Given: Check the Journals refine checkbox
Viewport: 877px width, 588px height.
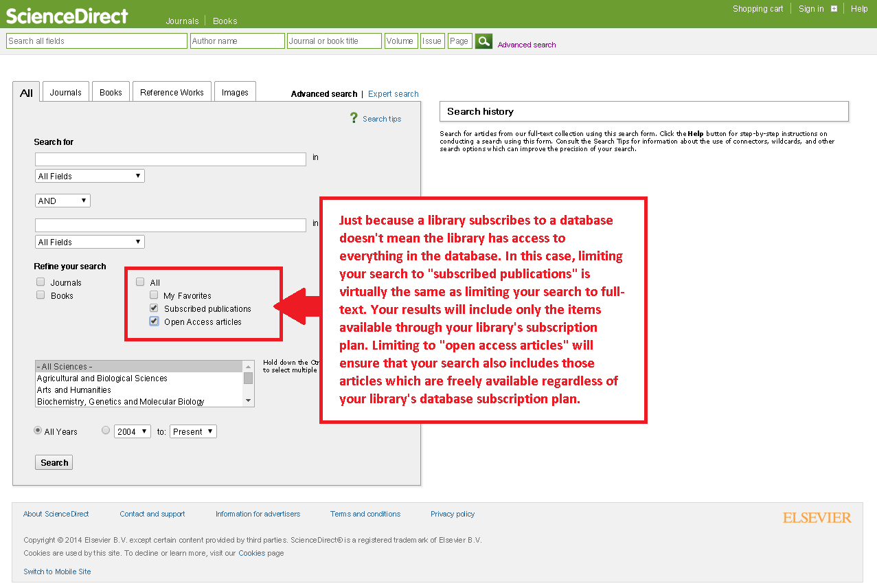Looking at the screenshot, I should point(41,282).
